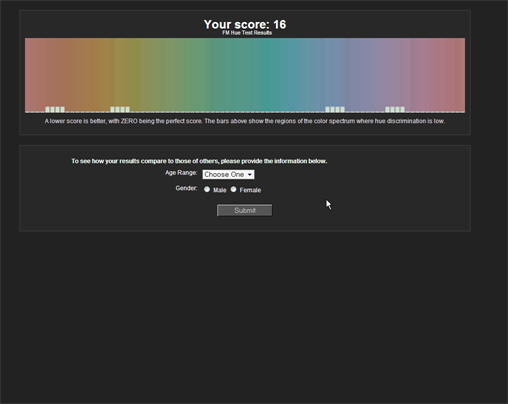Click the 'Male' label text
The width and height of the screenshot is (508, 404).
[220, 190]
